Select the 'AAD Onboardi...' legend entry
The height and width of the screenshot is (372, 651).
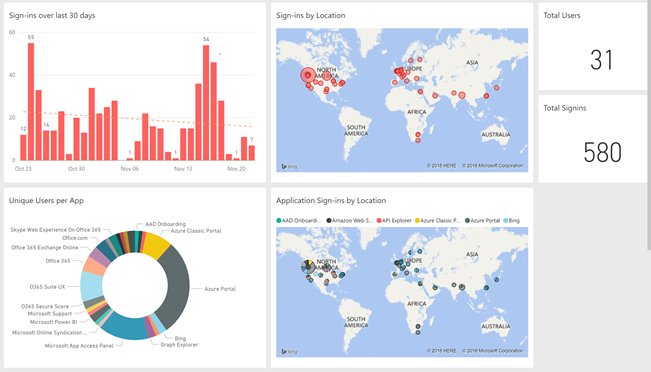point(299,220)
